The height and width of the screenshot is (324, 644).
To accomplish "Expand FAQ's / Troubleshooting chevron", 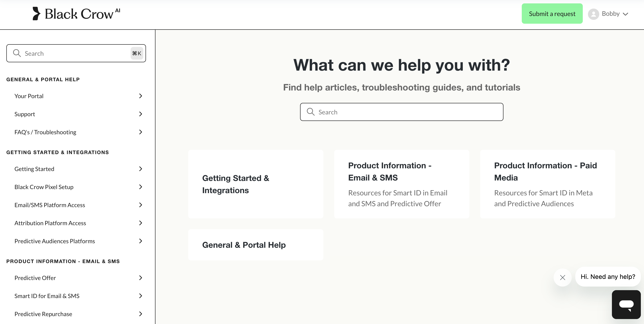I will point(141,132).
